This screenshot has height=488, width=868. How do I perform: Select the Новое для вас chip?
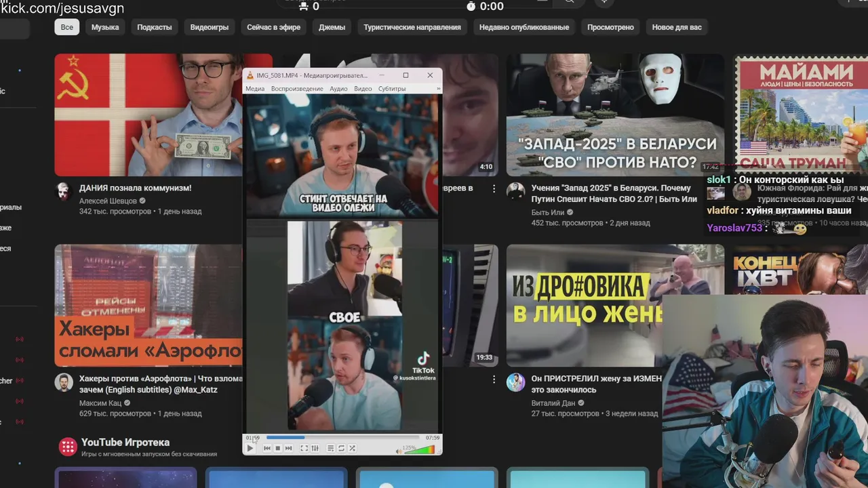(677, 27)
